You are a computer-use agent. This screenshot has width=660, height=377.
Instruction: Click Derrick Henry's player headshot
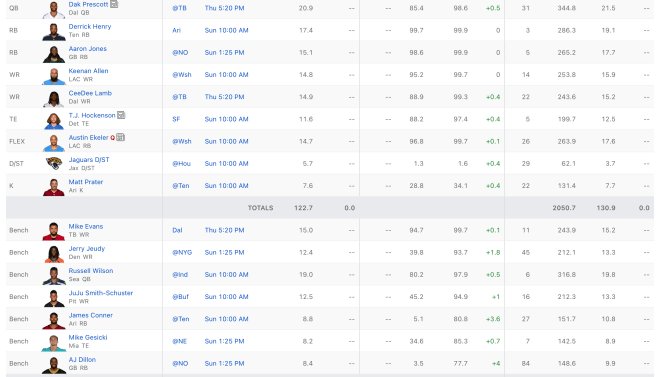(54, 32)
